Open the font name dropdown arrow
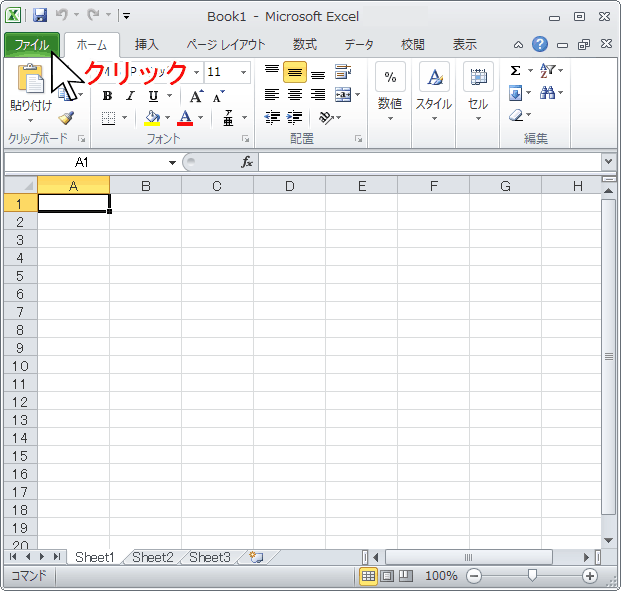 point(196,72)
